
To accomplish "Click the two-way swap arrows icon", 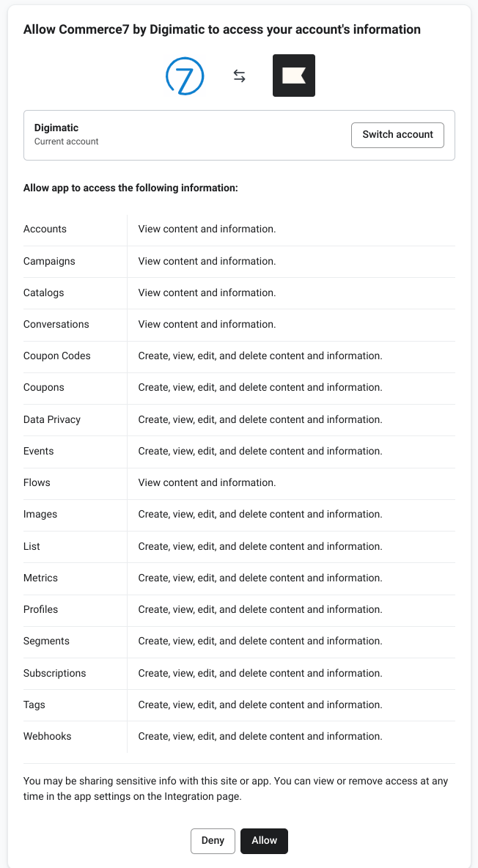I will (239, 76).
